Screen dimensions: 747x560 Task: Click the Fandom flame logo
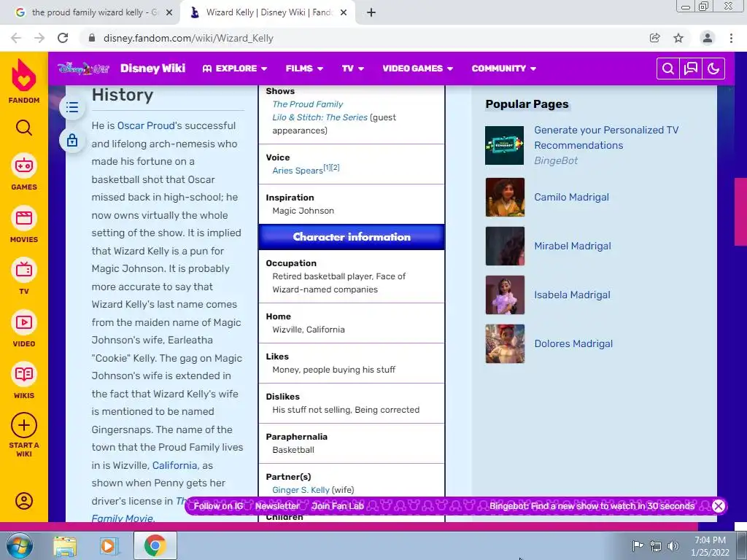[x=24, y=75]
